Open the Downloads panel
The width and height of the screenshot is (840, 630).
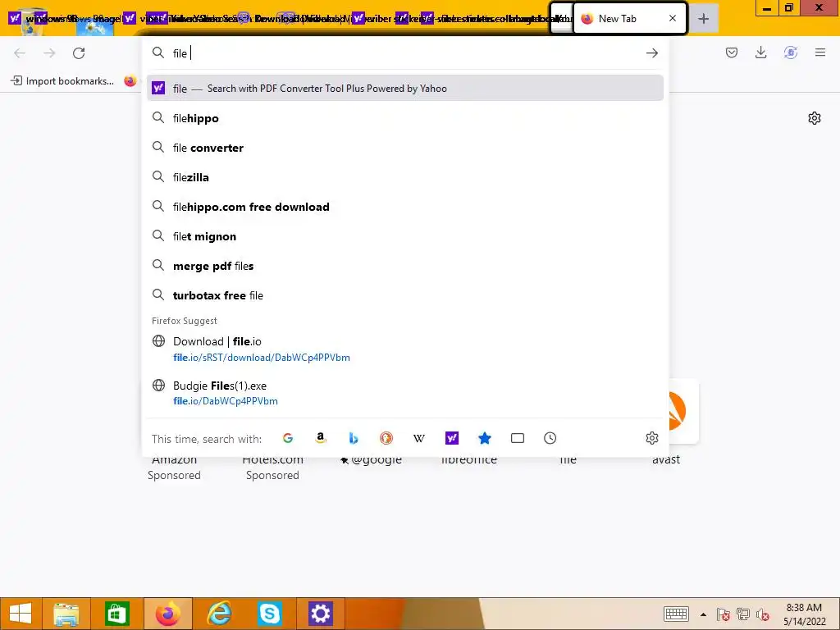[760, 52]
